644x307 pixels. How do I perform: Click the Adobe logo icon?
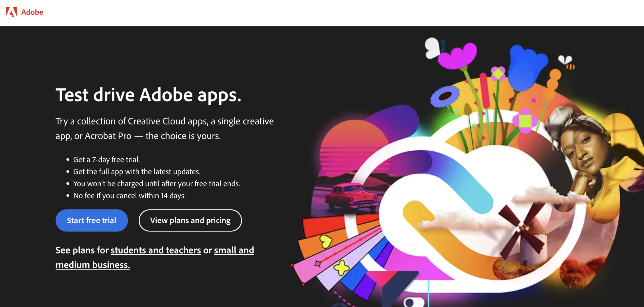tap(11, 12)
